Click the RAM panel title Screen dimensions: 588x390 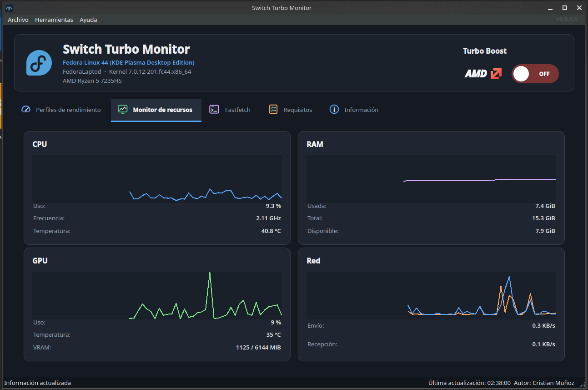click(x=315, y=144)
